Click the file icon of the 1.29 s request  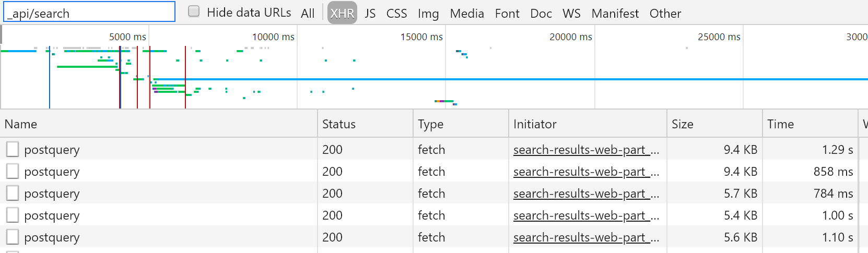13,149
